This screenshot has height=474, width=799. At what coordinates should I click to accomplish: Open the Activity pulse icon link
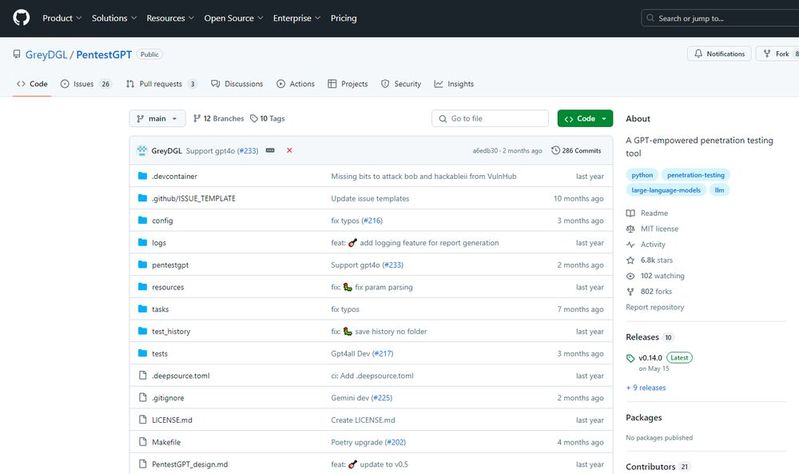point(630,245)
